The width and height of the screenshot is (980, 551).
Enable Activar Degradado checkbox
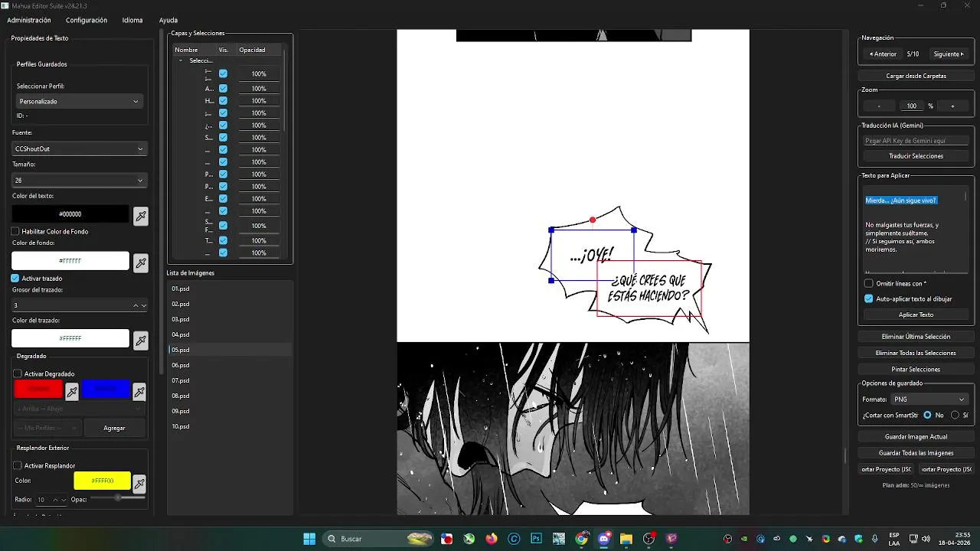pos(18,373)
